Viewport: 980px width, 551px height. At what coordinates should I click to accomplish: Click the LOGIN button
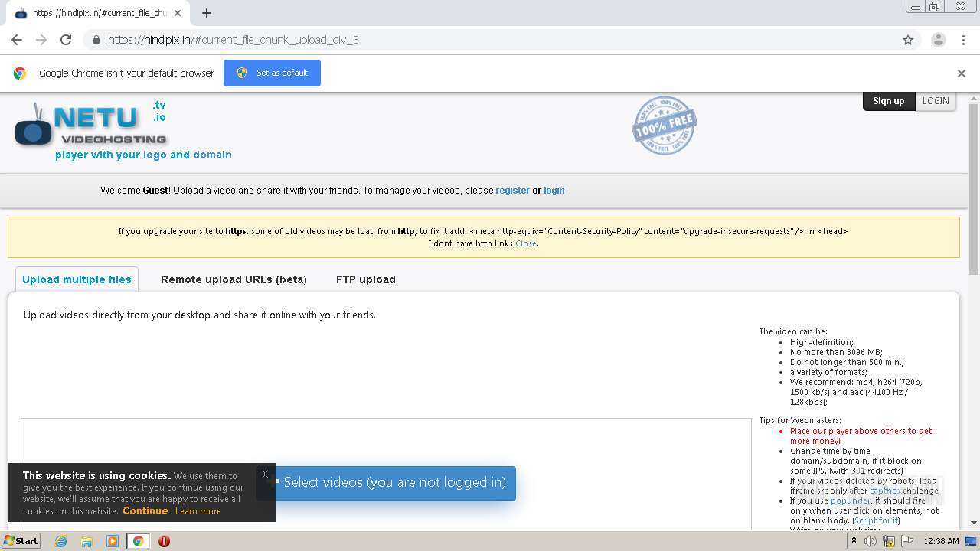pyautogui.click(x=936, y=101)
